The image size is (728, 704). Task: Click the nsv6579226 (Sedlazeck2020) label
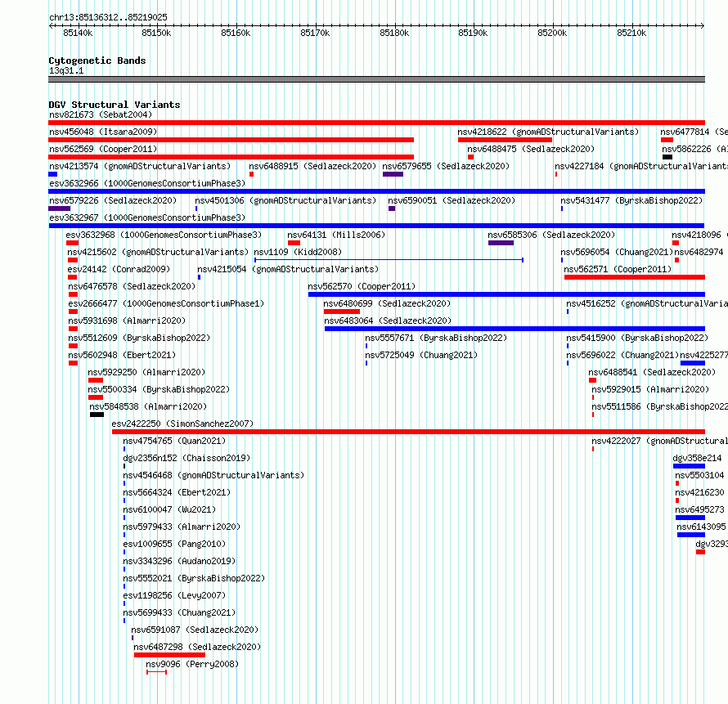pyautogui.click(x=113, y=200)
